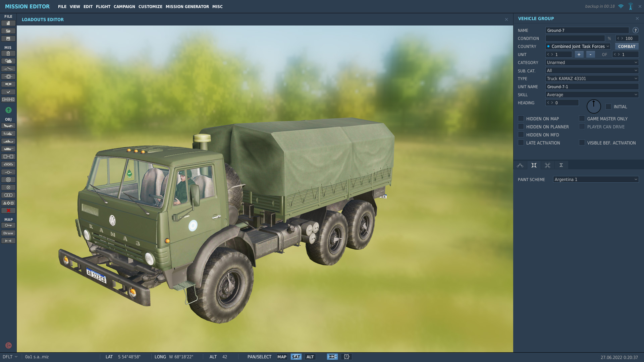Check the Game Master Only option
The image size is (644, 362).
[x=582, y=119]
